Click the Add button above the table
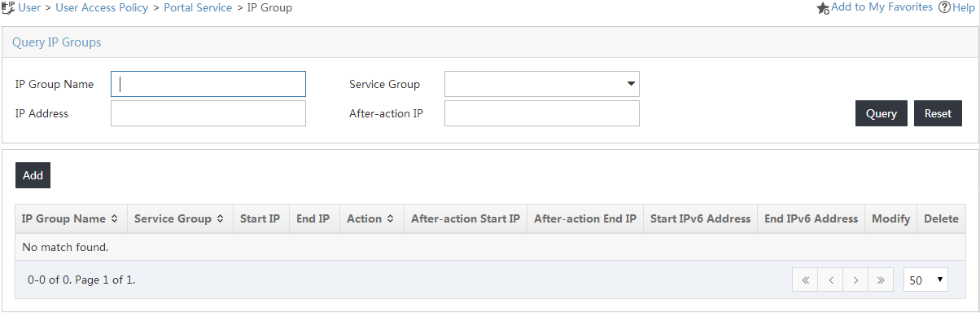 coord(33,175)
